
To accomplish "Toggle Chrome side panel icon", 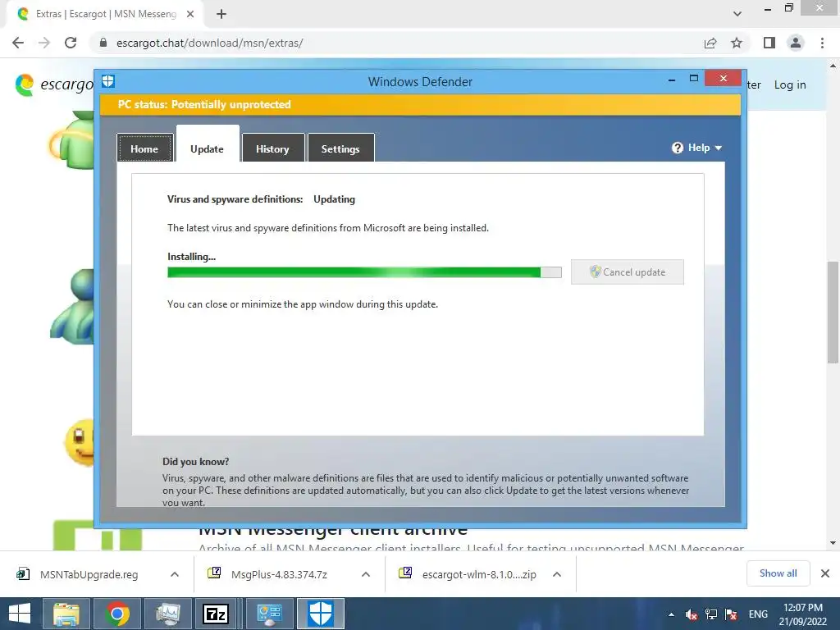I will pos(769,43).
